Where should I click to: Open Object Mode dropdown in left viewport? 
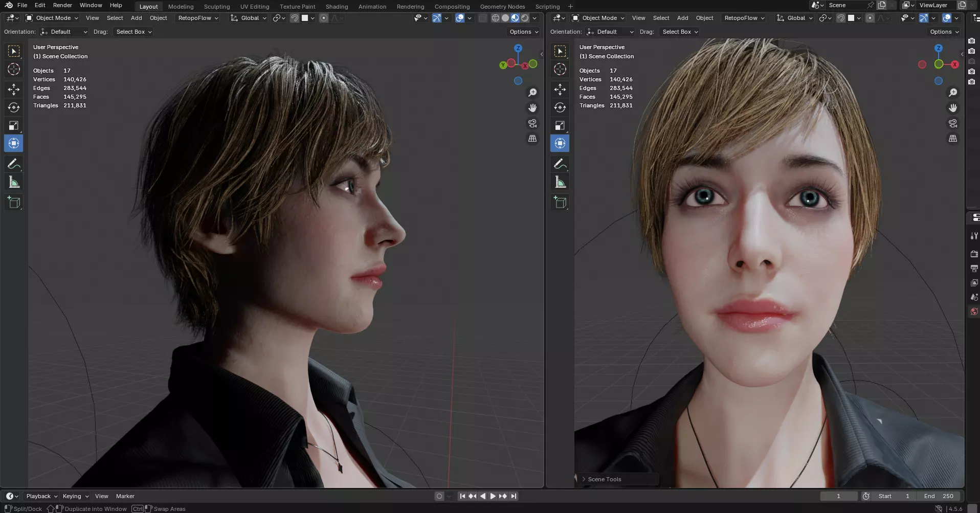52,18
